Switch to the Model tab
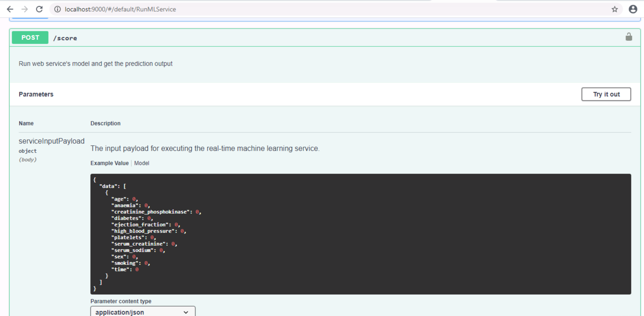The height and width of the screenshot is (316, 644). click(142, 163)
